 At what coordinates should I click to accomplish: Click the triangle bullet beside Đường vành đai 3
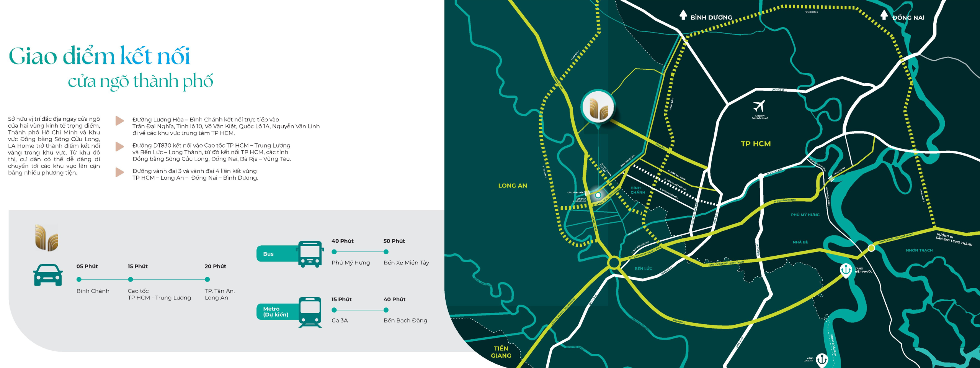point(120,172)
